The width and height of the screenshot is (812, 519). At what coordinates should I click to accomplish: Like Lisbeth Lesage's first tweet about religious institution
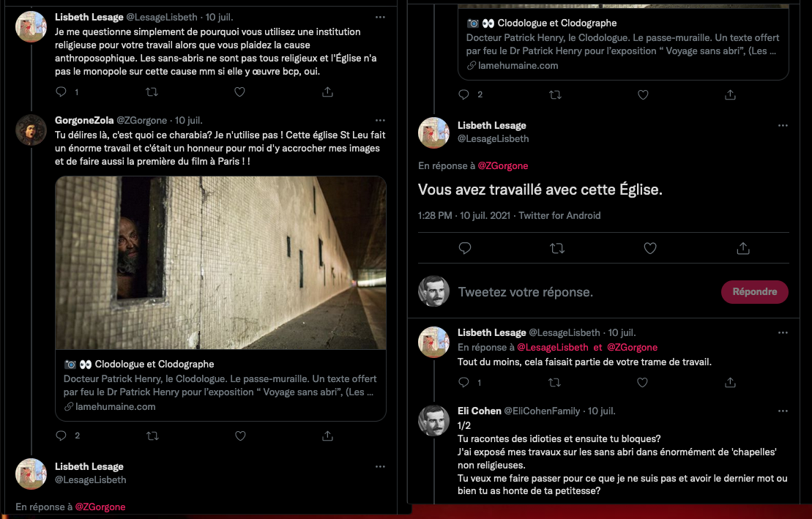pos(239,92)
